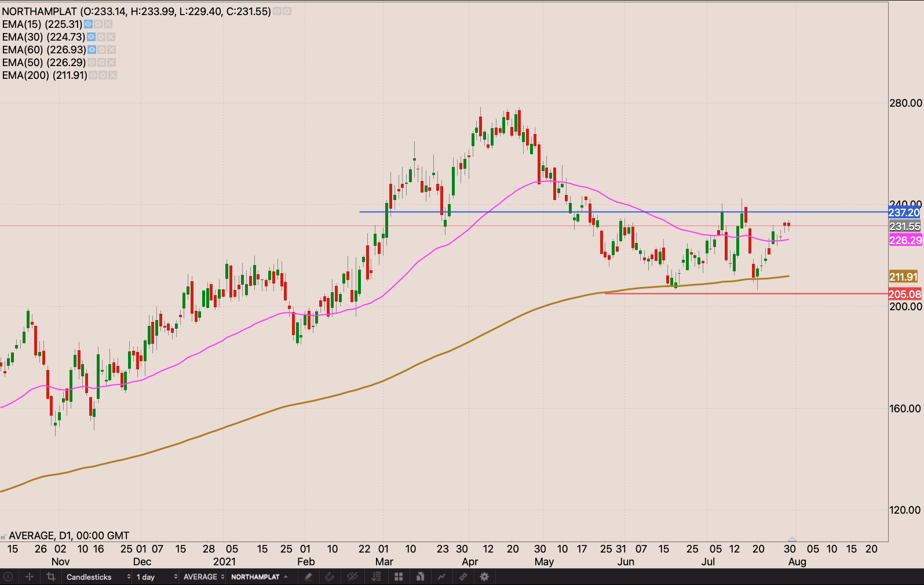Image resolution: width=924 pixels, height=585 pixels.
Task: Select the crosshair cursor tool
Action: tap(30, 577)
